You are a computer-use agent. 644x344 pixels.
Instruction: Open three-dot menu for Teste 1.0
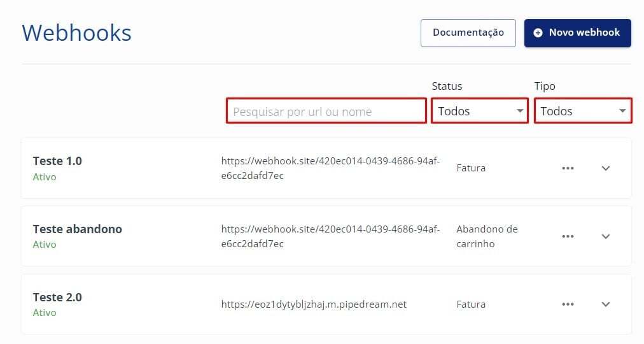pyautogui.click(x=568, y=168)
